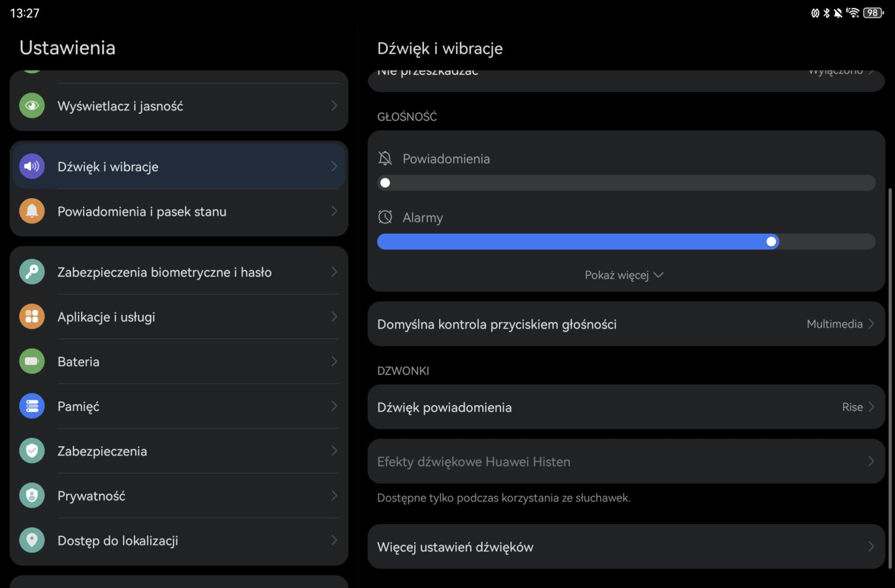Tap the key icon for Zabezpieczenia biometryczne
This screenshot has height=588, width=895.
coord(32,272)
